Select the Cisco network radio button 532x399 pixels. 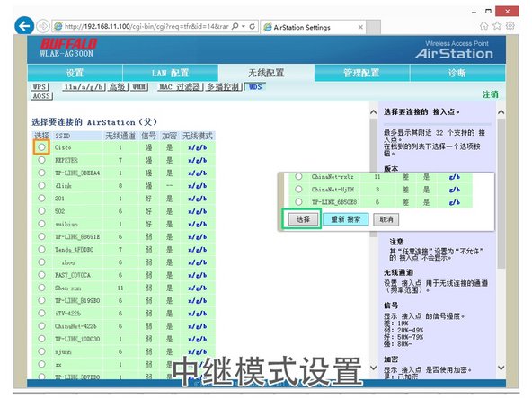pos(41,147)
